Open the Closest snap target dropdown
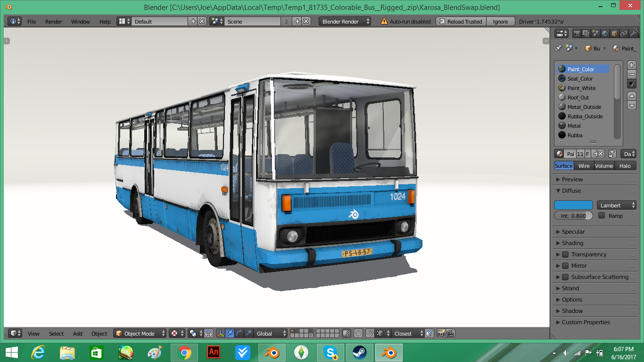Screen dimensions: 644x362 coord(408,333)
